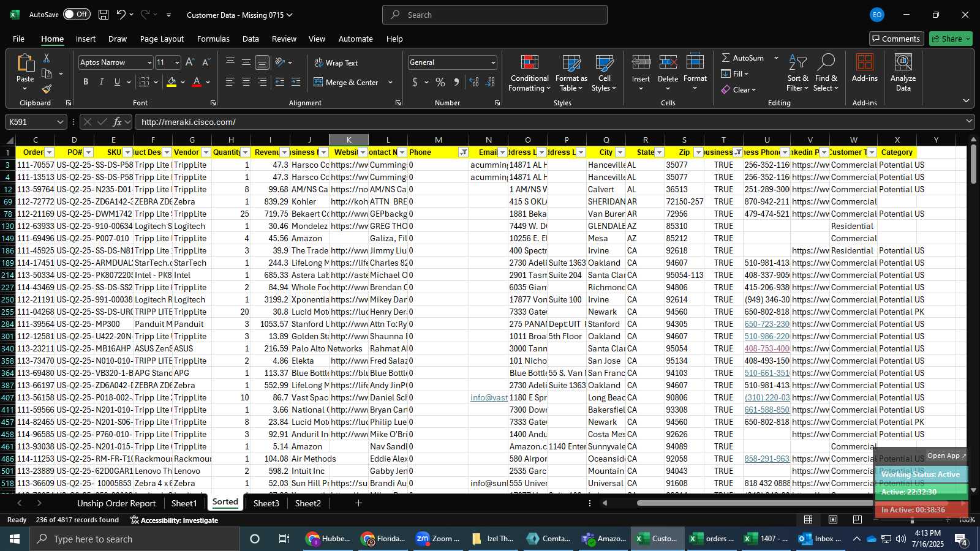Switch to the Insert ribbon tab
980x551 pixels.
click(x=86, y=39)
